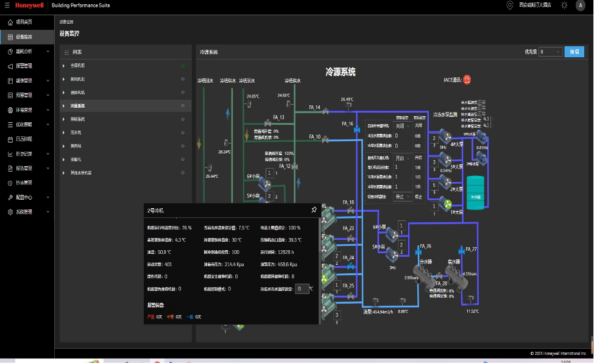Toggle the eye icon for 照明系统 row

tap(183, 119)
